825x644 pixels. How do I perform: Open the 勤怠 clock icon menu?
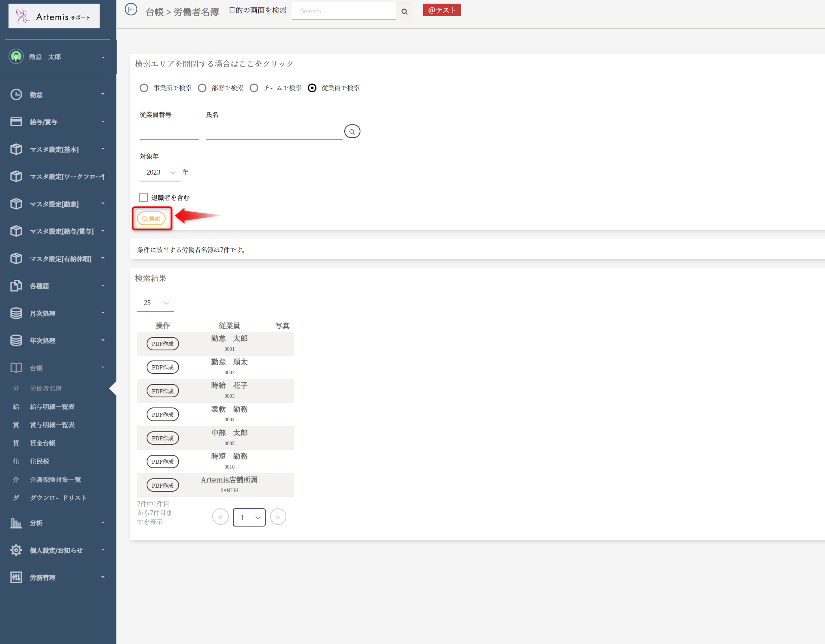pyautogui.click(x=16, y=94)
